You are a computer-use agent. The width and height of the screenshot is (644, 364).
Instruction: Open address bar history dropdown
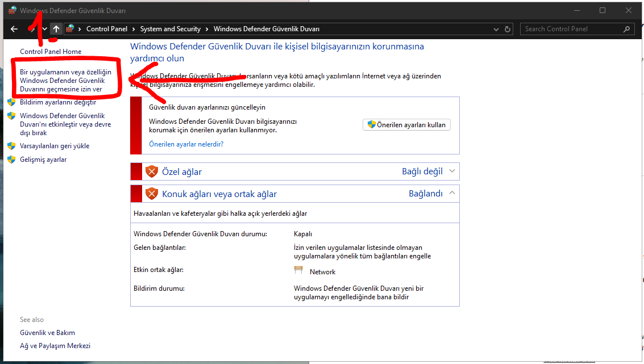(x=496, y=29)
